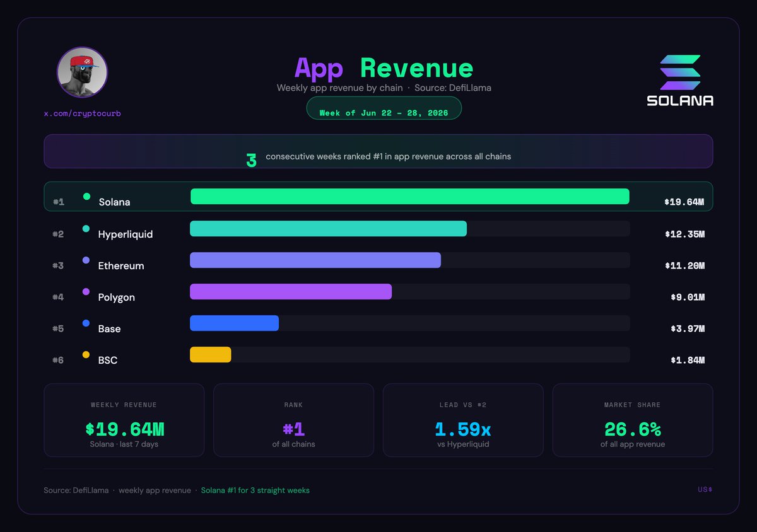Click the purple #1 card figure

coord(294,429)
